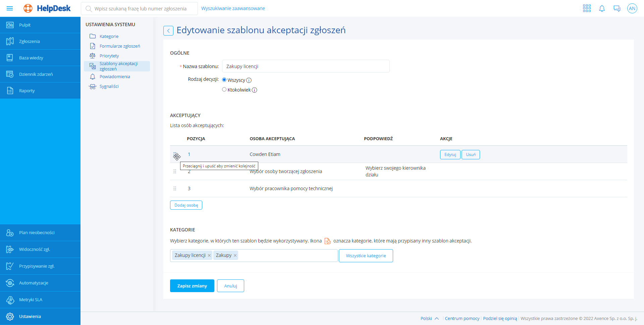Open the notifications bell icon
The image size is (644, 325).
[x=602, y=8]
